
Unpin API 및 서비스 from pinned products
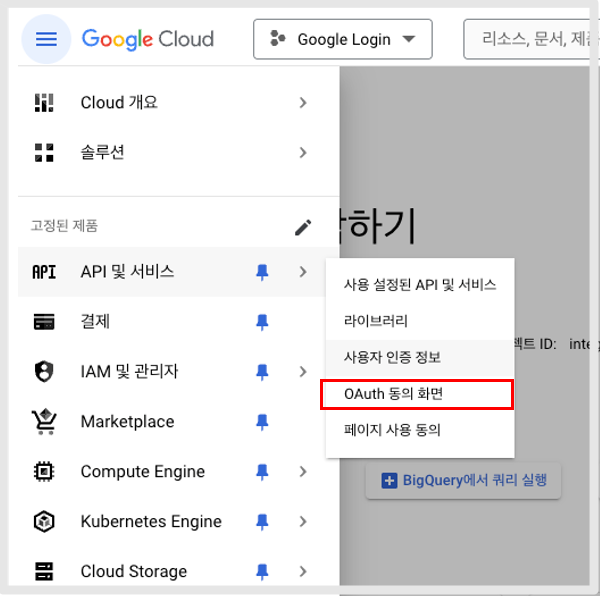(x=262, y=272)
